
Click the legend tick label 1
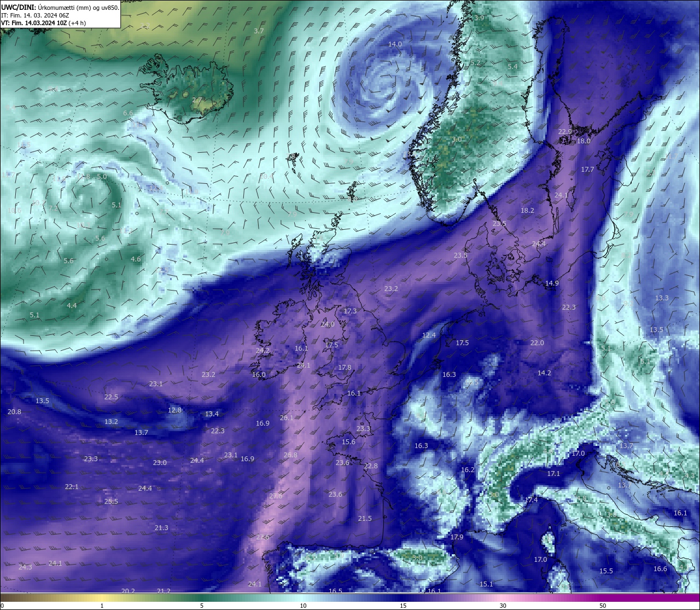(102, 606)
